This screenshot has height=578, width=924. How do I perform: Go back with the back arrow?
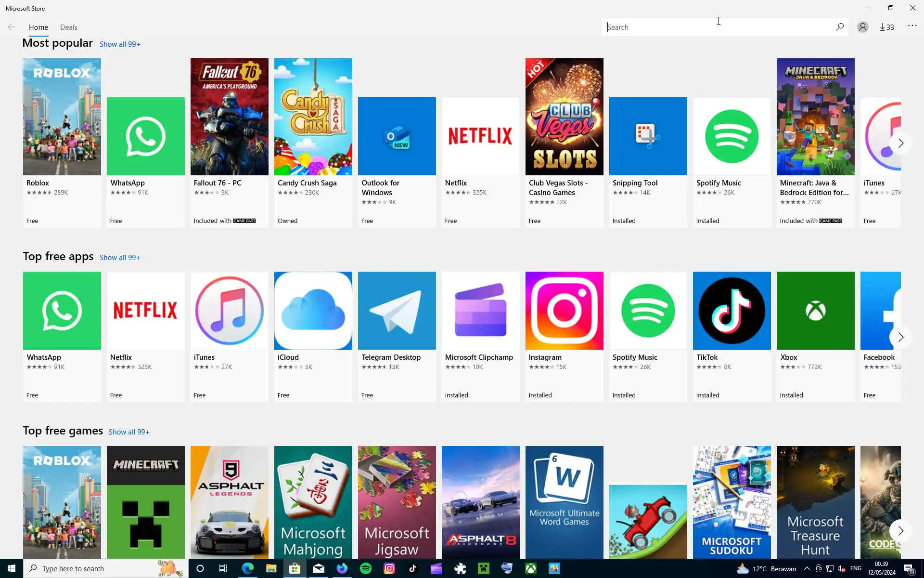coord(12,27)
